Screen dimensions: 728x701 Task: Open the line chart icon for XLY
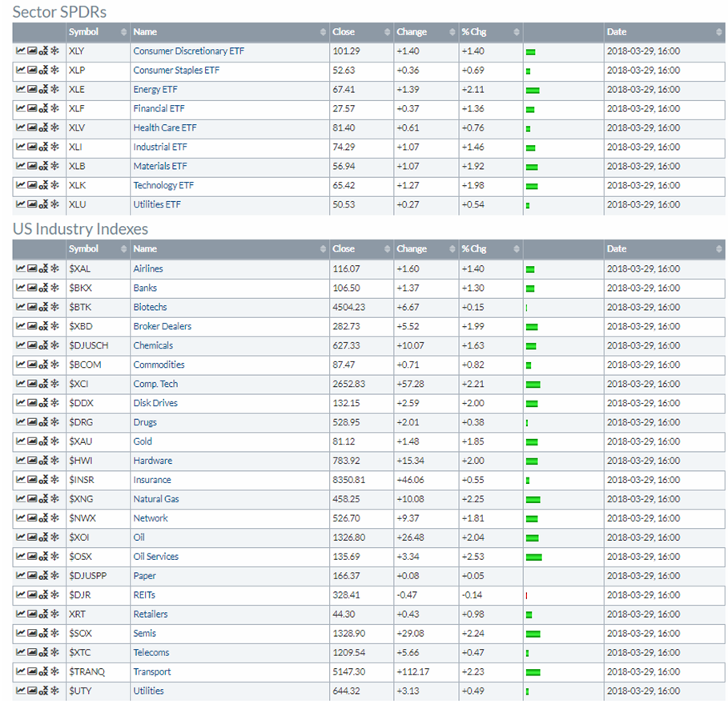[x=20, y=51]
